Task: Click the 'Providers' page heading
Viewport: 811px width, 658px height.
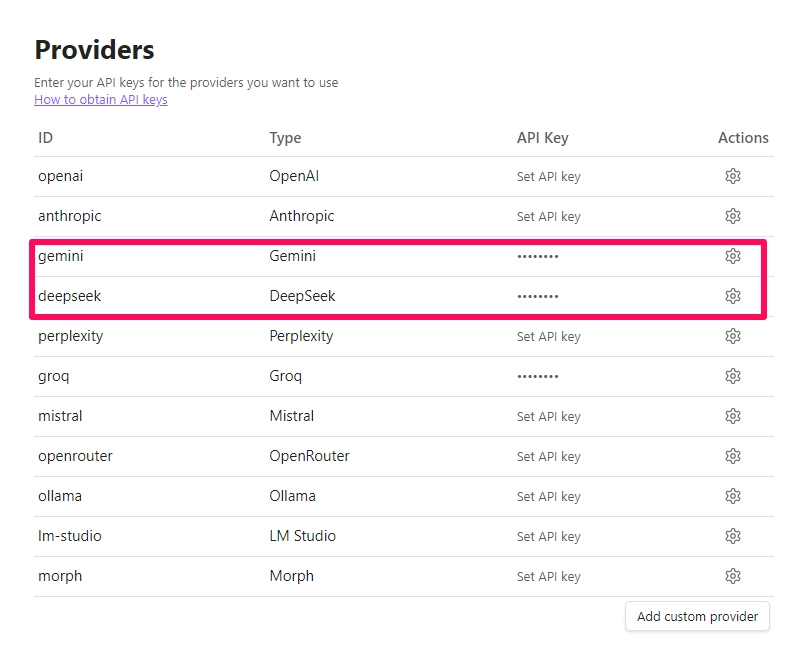Action: click(x=95, y=50)
